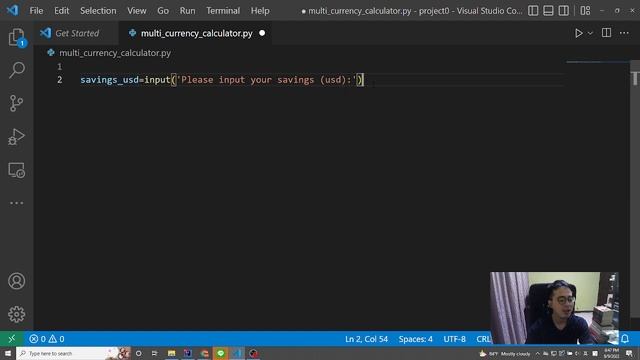
Task: Open the Windows Start menu
Action: 8,353
